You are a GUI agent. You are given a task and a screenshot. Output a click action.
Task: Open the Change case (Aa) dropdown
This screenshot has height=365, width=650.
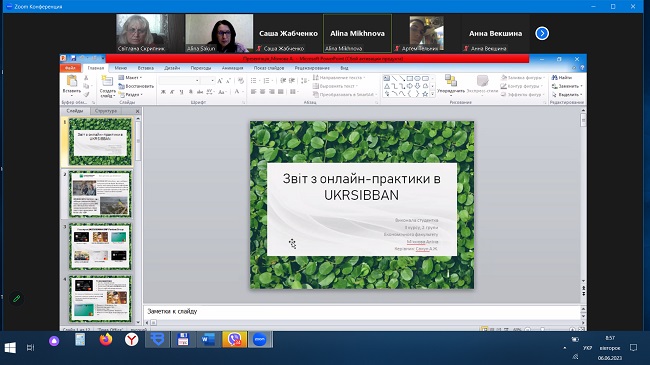click(x=223, y=92)
